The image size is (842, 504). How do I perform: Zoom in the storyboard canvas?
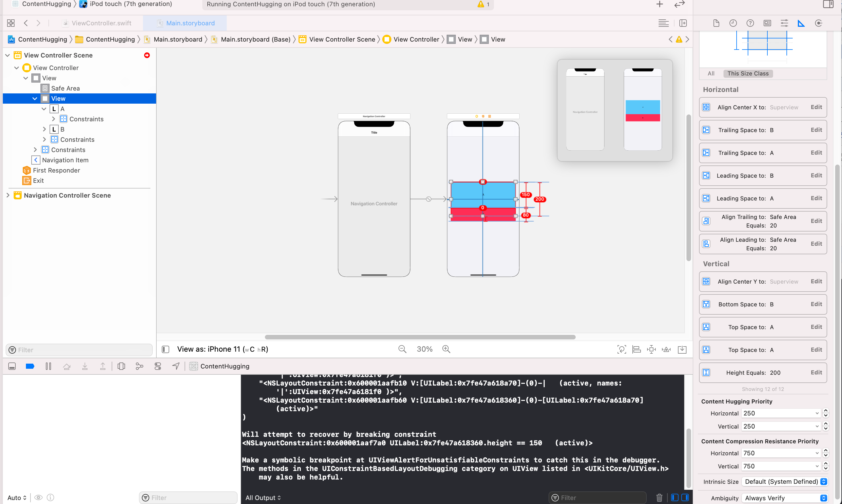(x=446, y=349)
